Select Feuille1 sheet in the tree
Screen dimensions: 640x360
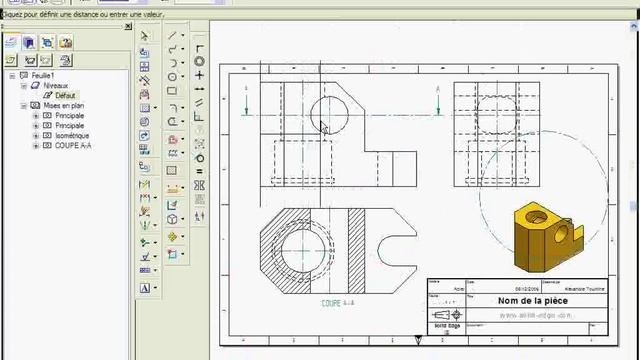point(42,76)
